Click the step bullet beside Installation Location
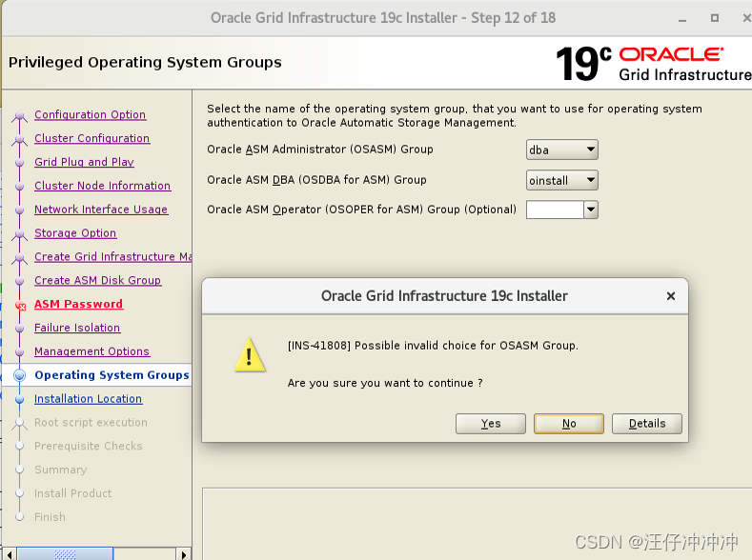Image resolution: width=752 pixels, height=560 pixels. (20, 399)
